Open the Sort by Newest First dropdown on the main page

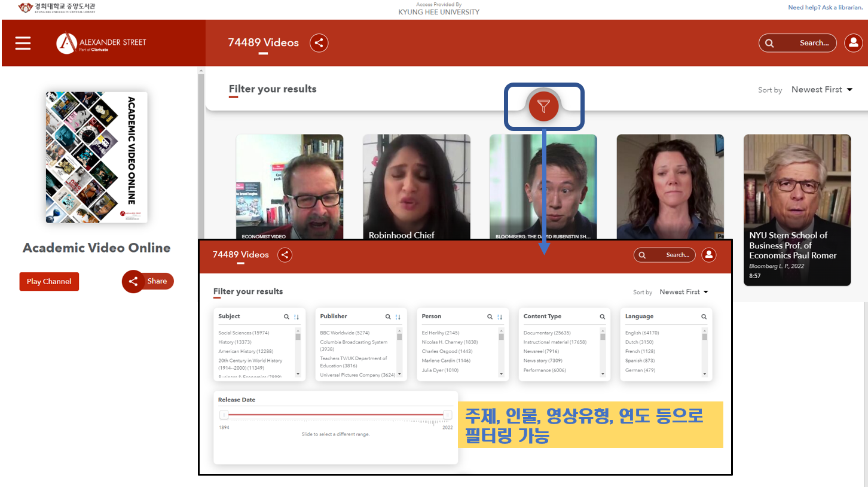[x=822, y=90]
